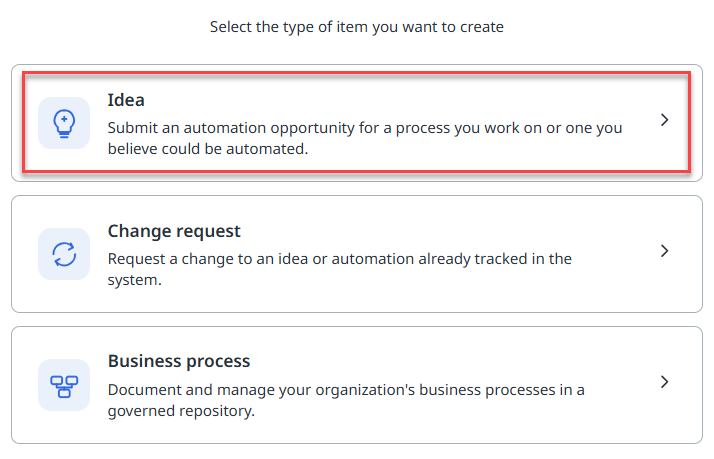The image size is (714, 459).
Task: Open Change request via its chevron arrow
Action: [x=664, y=251]
